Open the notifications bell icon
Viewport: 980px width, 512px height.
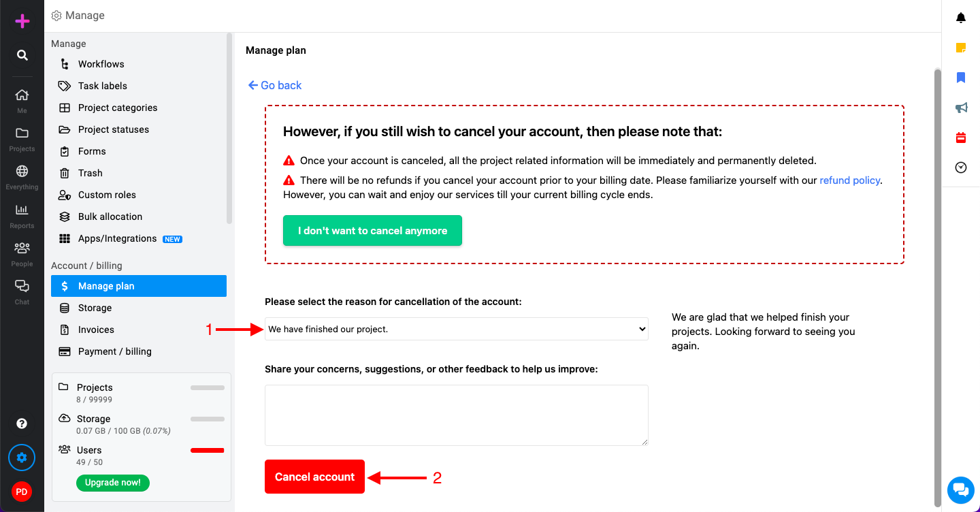click(x=961, y=18)
